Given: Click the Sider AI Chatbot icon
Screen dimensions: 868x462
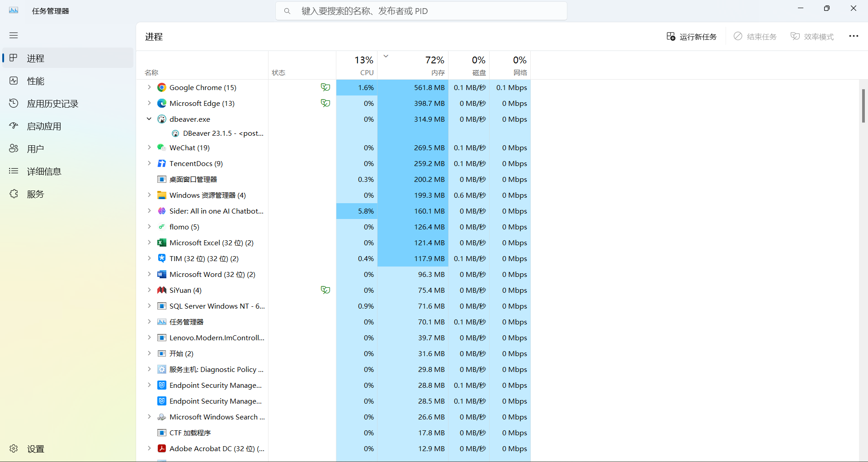Looking at the screenshot, I should click(162, 211).
